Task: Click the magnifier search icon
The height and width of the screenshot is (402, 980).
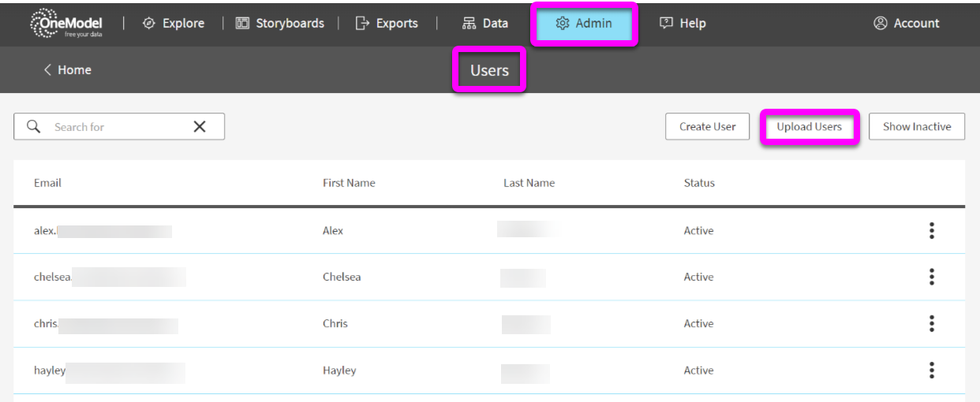Action: pos(34,126)
